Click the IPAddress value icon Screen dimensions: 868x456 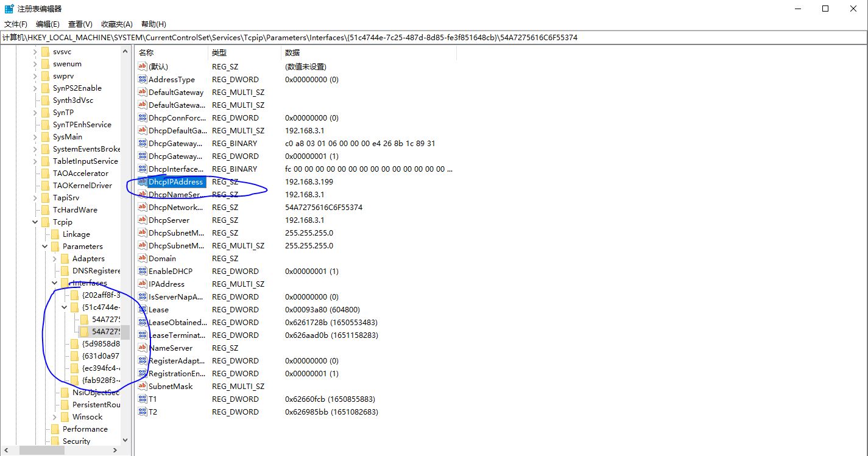click(143, 284)
